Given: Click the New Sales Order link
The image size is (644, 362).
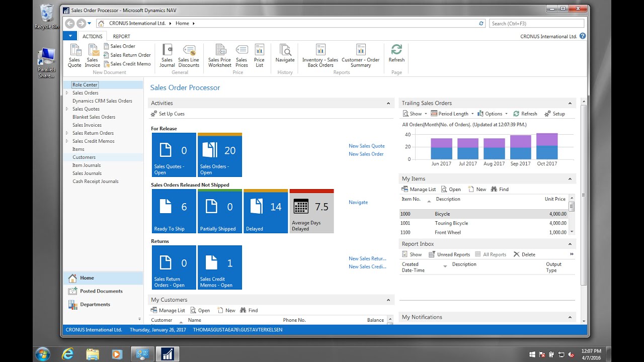Looking at the screenshot, I should click(366, 154).
